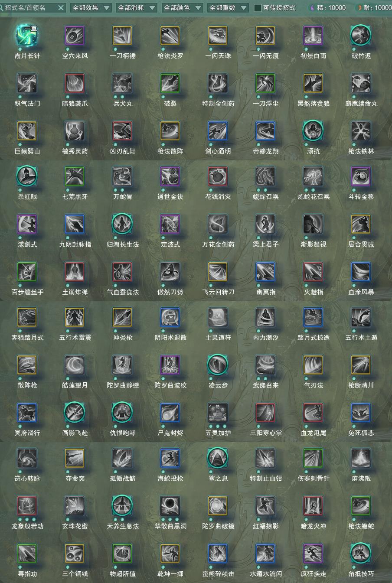Select the 土崩炸弹 skill icon
Viewport: 392px width, 583px height.
(x=75, y=272)
